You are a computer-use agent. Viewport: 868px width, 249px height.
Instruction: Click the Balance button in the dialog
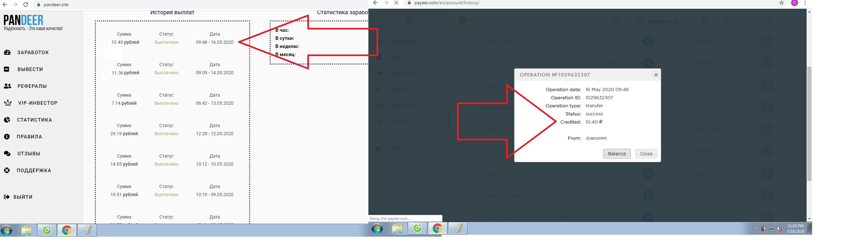(617, 153)
